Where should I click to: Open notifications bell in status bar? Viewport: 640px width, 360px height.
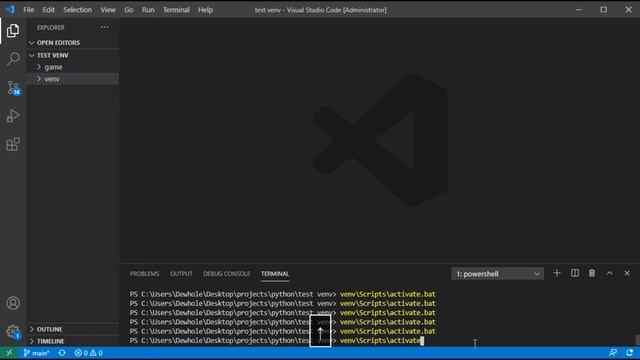coord(630,353)
